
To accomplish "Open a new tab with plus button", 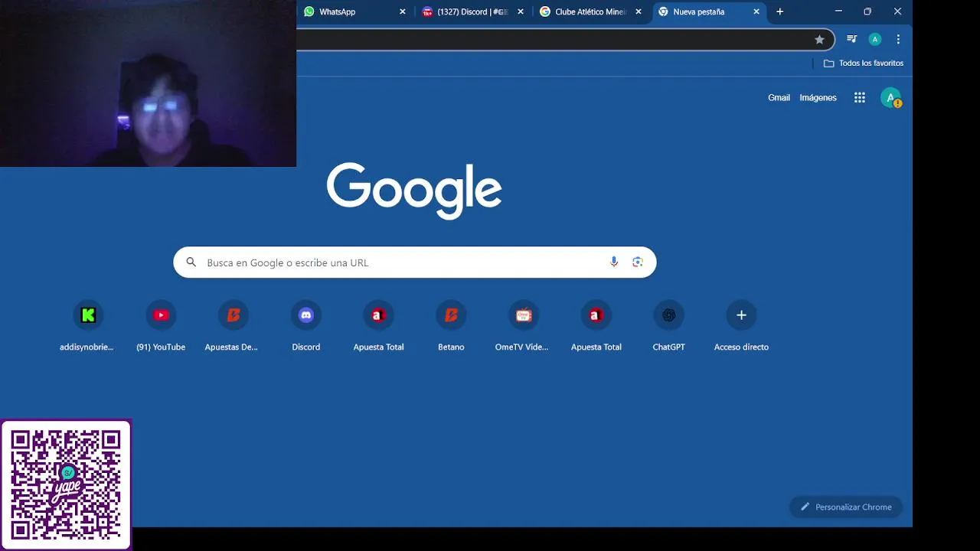I will click(779, 11).
